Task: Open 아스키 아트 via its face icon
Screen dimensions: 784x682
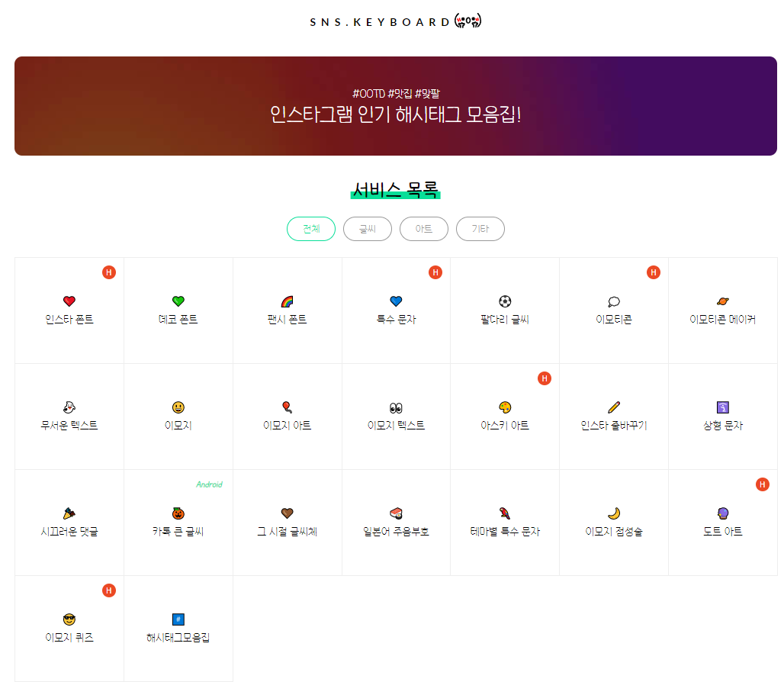Action: (505, 407)
